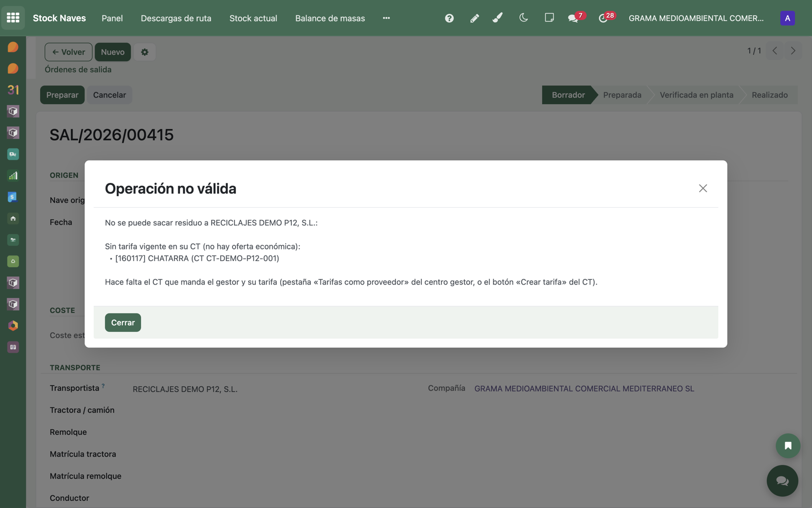Click the Cancelar button
The height and width of the screenshot is (508, 812).
pyautogui.click(x=110, y=95)
